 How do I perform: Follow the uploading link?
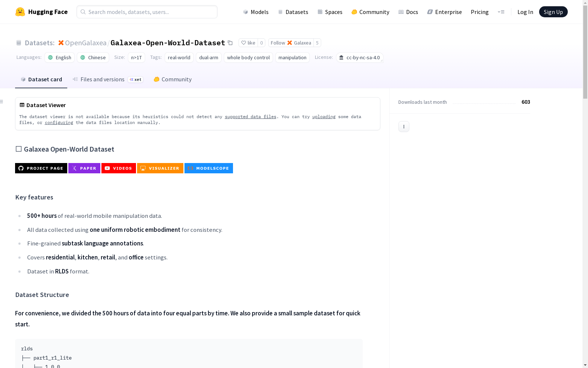point(324,117)
